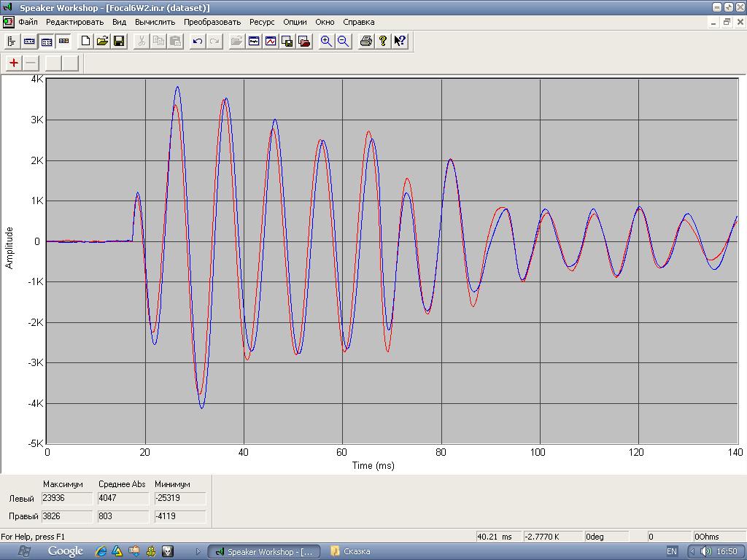This screenshot has height=560, width=747.
Task: Zoom in with the magnifier plus icon
Action: (x=326, y=42)
